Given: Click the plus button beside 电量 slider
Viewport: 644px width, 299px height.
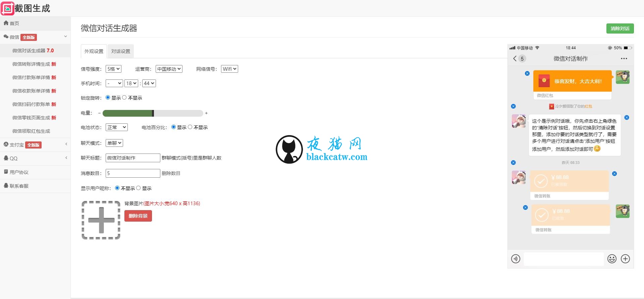Looking at the screenshot, I should point(206,113).
